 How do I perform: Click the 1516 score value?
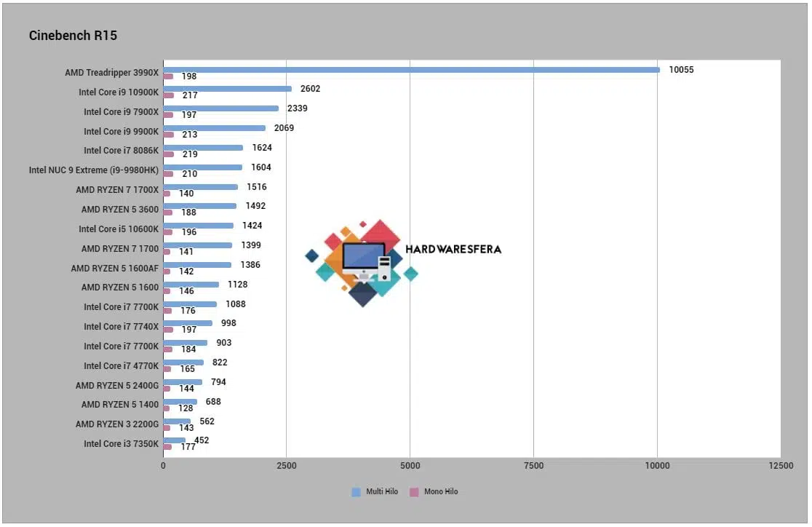[x=256, y=187]
